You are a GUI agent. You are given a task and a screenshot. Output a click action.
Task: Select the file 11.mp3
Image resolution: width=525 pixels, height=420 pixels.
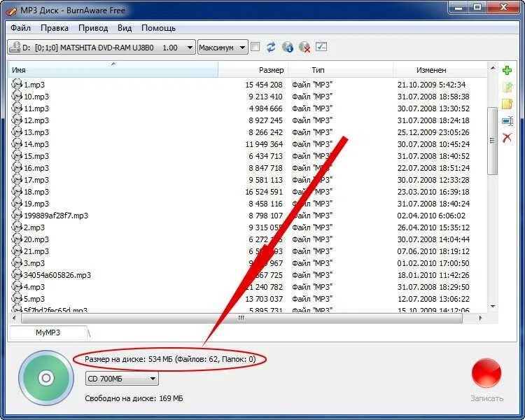(36, 108)
